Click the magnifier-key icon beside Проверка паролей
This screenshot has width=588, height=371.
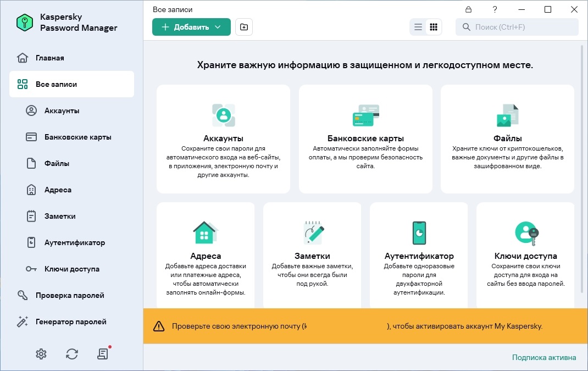(x=23, y=295)
